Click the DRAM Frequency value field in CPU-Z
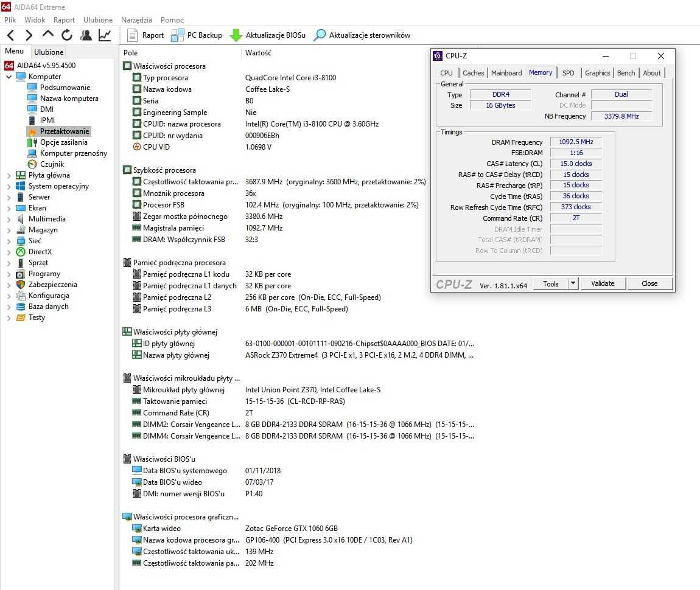 576,142
